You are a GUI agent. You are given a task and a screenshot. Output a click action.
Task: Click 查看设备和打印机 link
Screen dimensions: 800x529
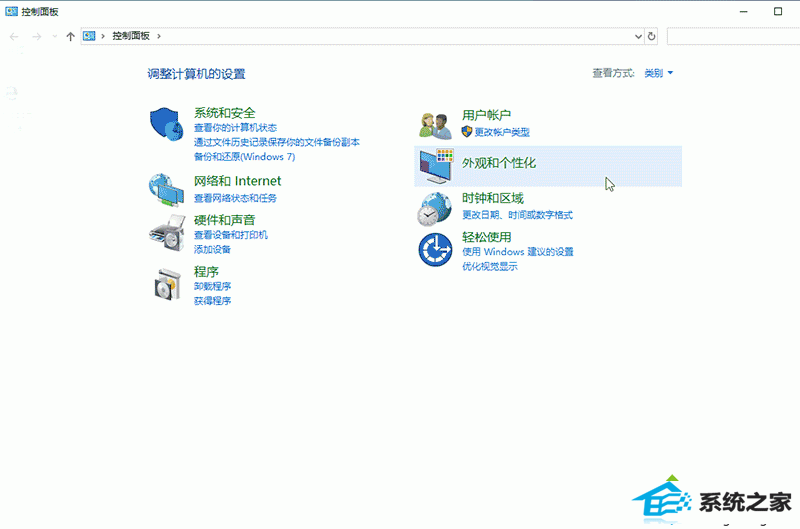(x=231, y=235)
